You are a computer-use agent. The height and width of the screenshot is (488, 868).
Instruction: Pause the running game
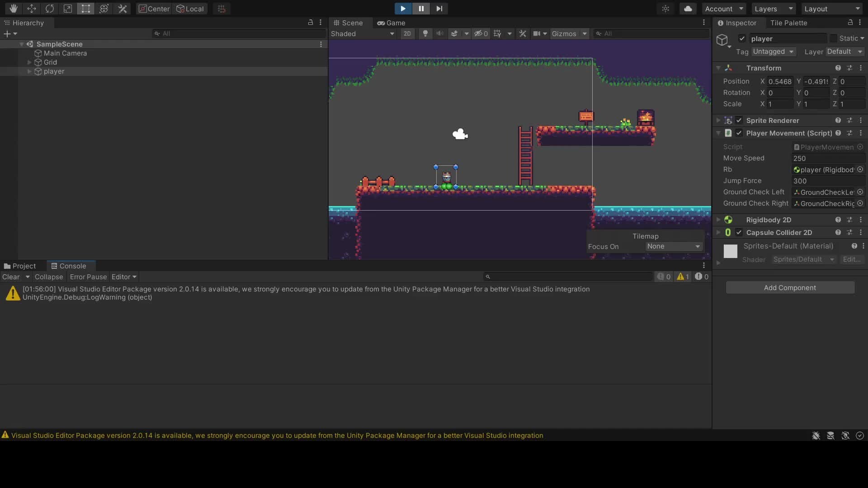point(421,8)
